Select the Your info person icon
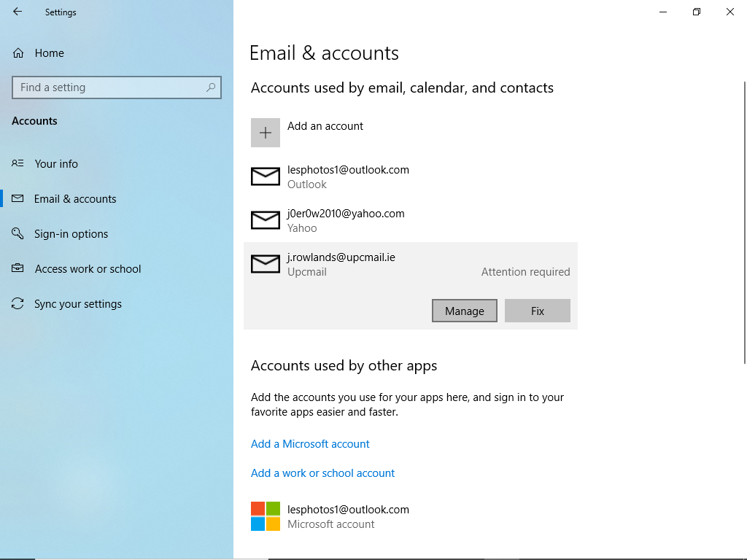Viewport: 747px width, 560px height. tap(18, 163)
